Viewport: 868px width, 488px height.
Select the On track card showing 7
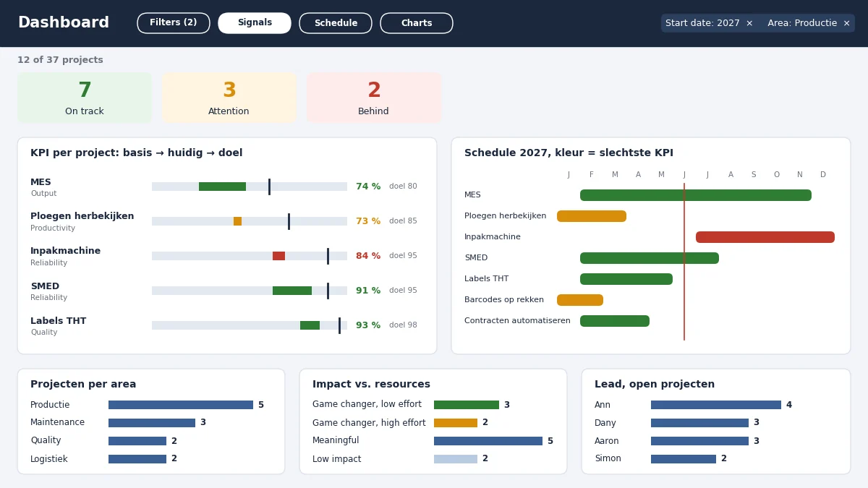point(85,98)
